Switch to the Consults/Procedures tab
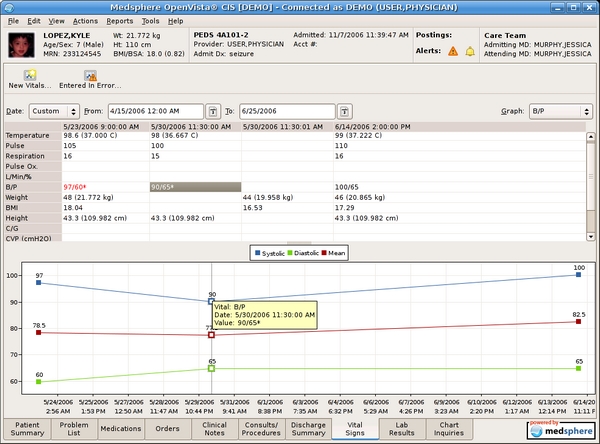This screenshot has width=600, height=444. (261, 429)
